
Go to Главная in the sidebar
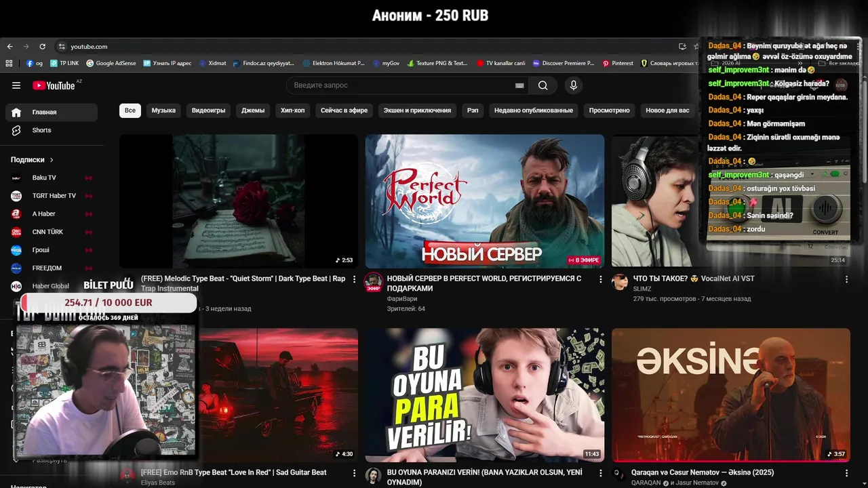[52, 112]
